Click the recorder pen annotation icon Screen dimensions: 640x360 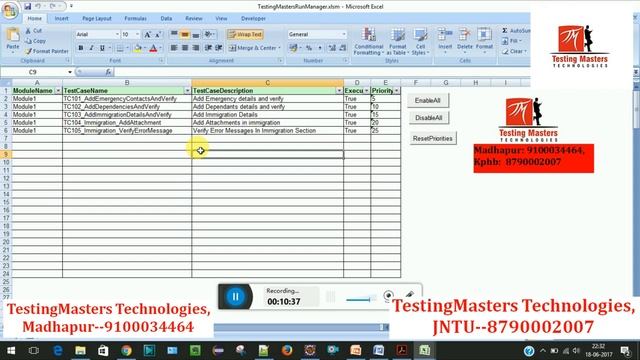pyautogui.click(x=409, y=295)
